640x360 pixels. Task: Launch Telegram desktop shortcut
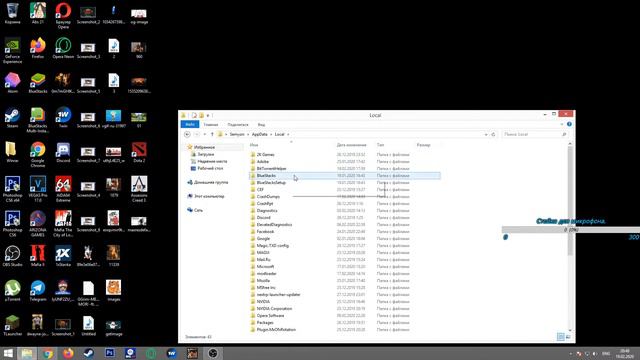(38, 291)
